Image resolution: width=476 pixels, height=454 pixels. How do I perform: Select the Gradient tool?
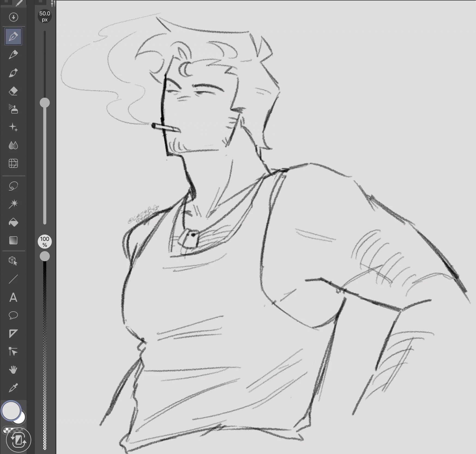tap(13, 240)
